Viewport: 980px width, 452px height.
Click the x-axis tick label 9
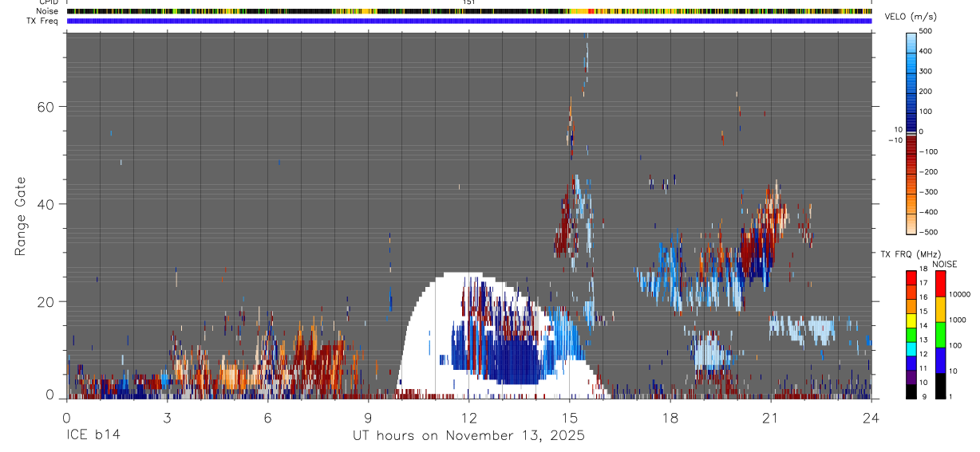[369, 417]
